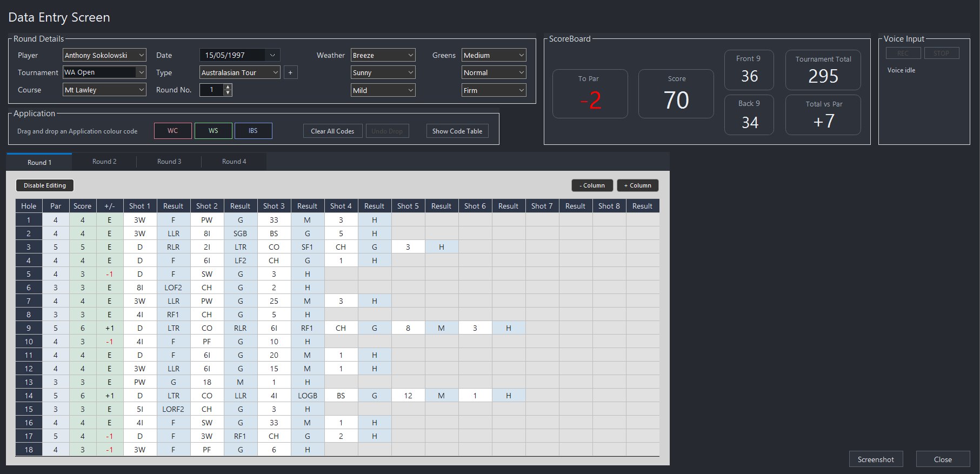
Task: Click hole 8 Result cell 'RF1'
Action: (174, 315)
